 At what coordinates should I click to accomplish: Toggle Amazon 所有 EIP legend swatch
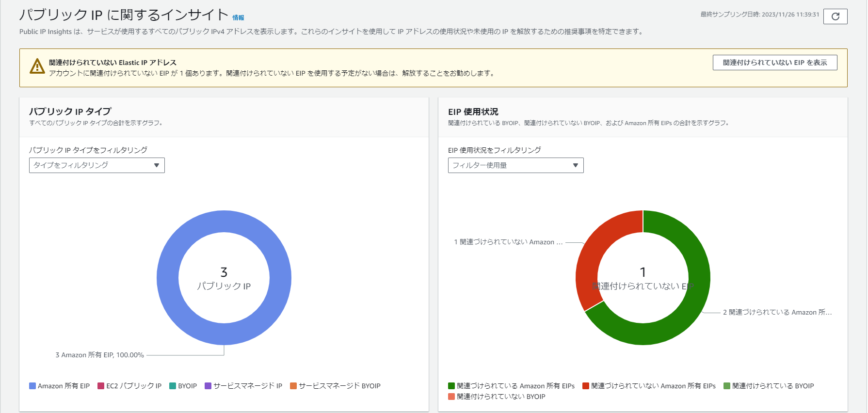point(32,386)
